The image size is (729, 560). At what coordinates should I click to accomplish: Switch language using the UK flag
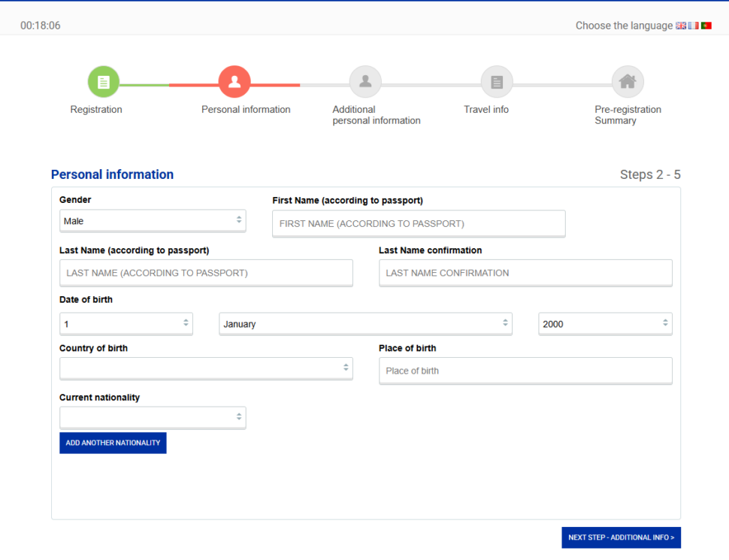[x=681, y=26]
